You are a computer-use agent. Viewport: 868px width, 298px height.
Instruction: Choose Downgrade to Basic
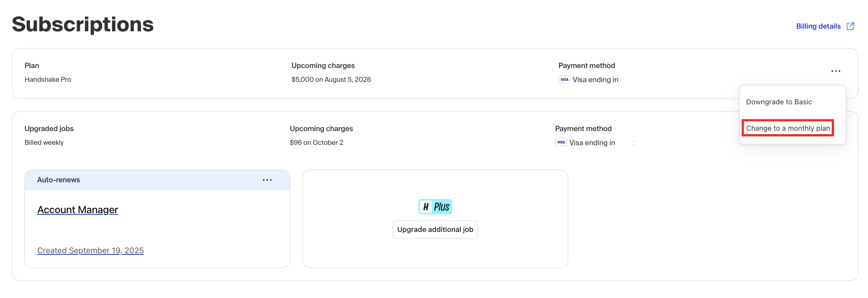[x=779, y=102]
